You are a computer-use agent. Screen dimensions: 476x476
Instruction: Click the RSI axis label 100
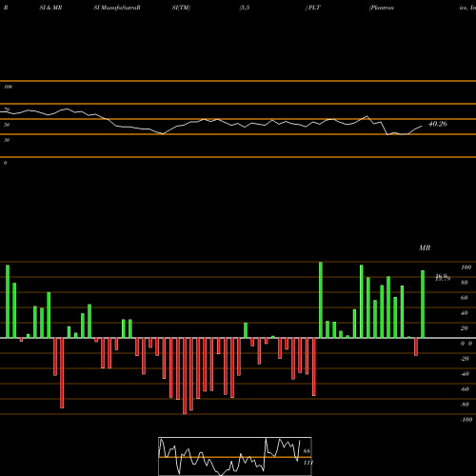[x=8, y=87]
